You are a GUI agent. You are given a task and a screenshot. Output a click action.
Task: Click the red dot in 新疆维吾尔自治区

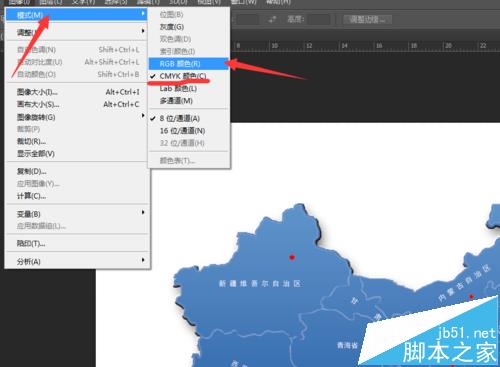point(292,257)
